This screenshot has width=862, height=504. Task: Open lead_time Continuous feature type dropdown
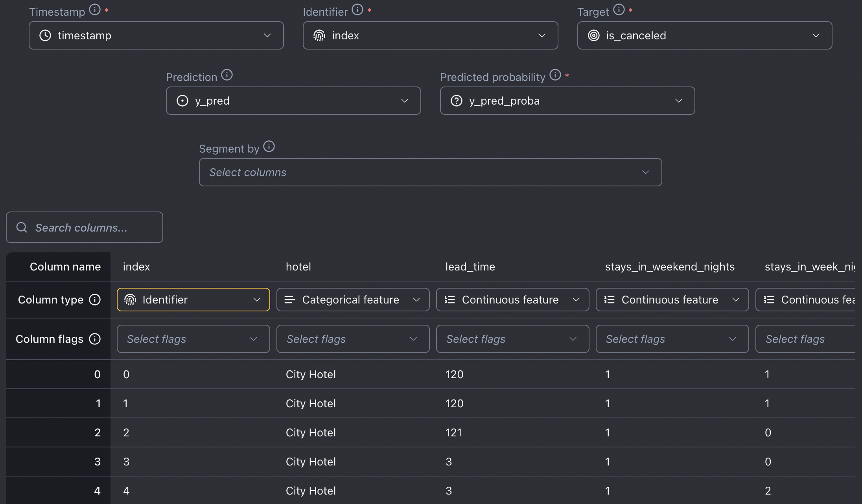[512, 300]
